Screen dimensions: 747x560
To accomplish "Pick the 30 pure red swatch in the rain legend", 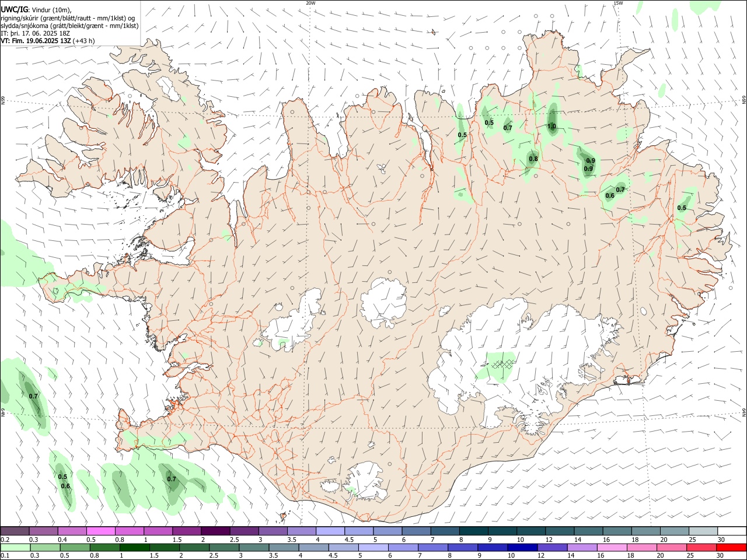I will 731,547.
